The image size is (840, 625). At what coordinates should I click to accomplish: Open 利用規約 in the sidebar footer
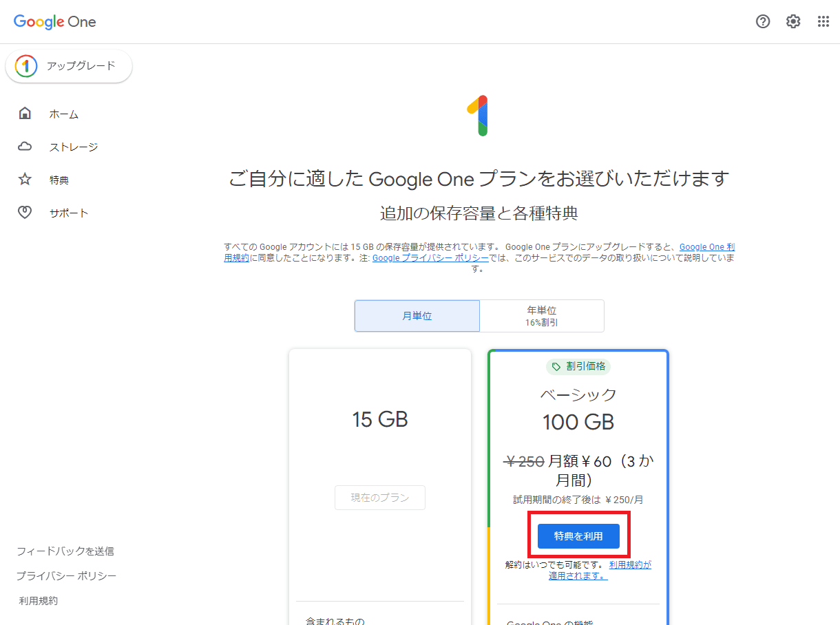(x=39, y=601)
